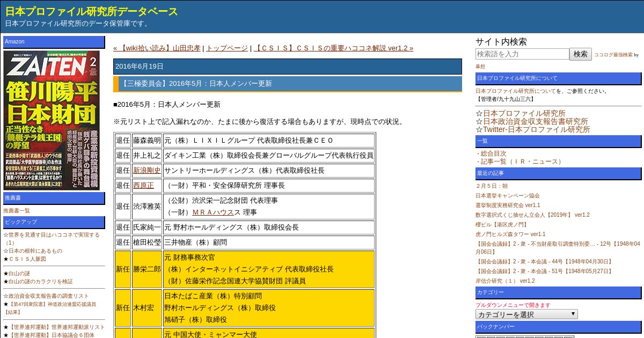644x338 pixels.
Task: Open 推薦書一覧 link in sidebar
Action: click(x=17, y=211)
